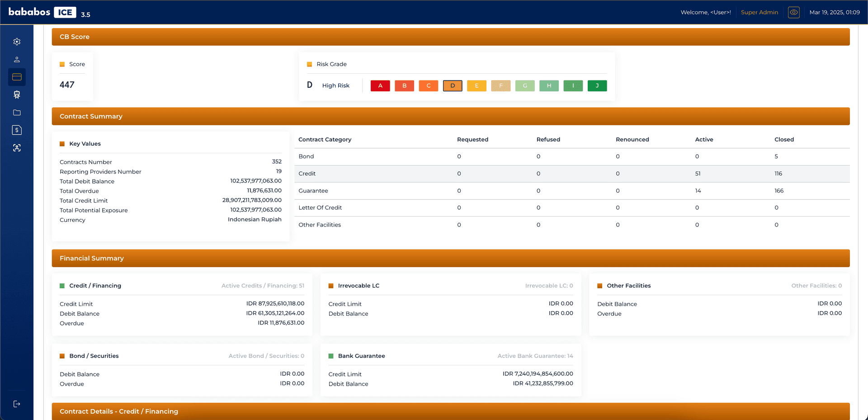Viewport: 868px width, 420px height.
Task: Click the Refused column header
Action: tap(548, 139)
